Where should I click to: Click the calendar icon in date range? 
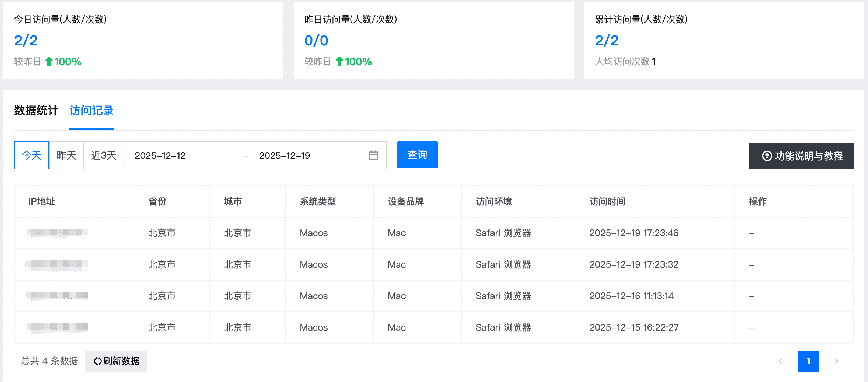[x=373, y=155]
